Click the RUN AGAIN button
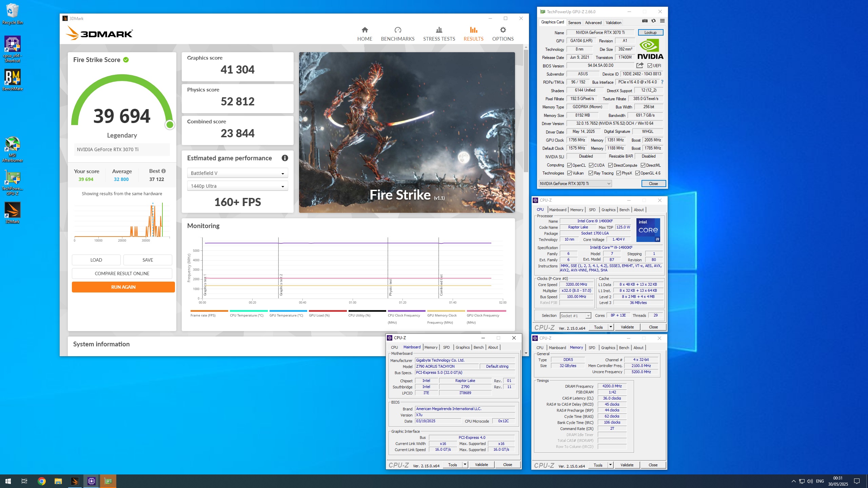Viewport: 868px width, 488px height. pyautogui.click(x=123, y=287)
